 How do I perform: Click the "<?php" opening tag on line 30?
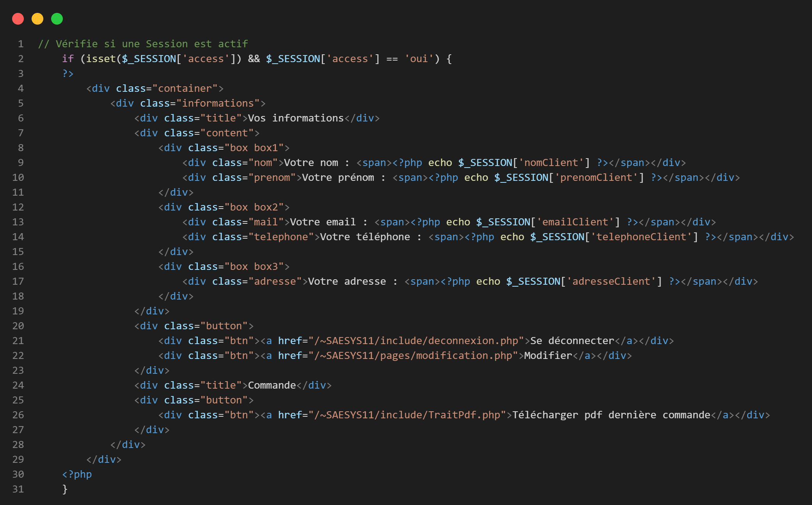pos(77,474)
